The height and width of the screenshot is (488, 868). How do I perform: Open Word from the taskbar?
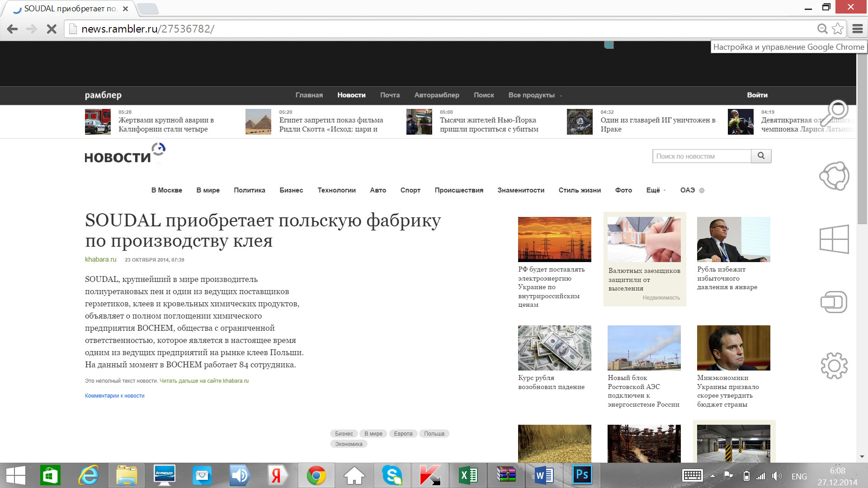click(x=544, y=475)
